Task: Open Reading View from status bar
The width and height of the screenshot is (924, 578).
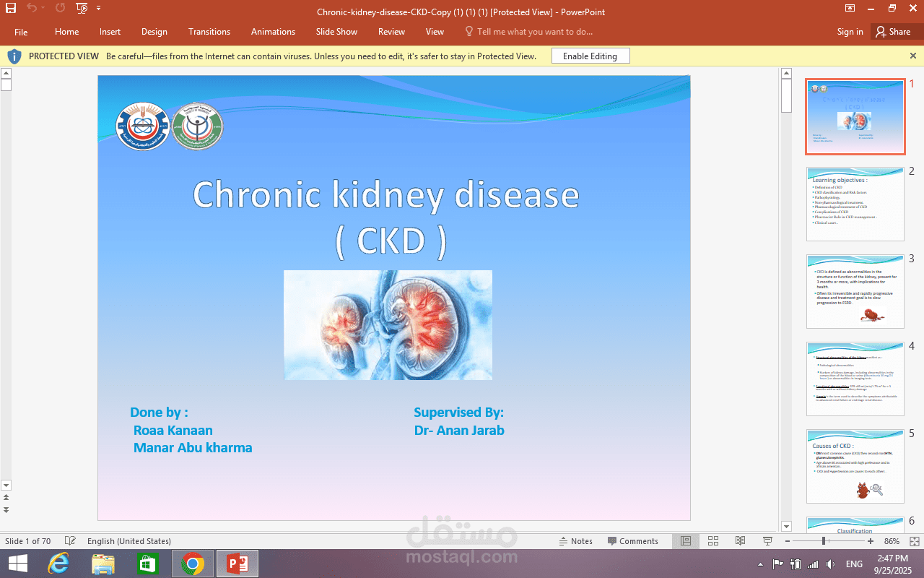Action: pyautogui.click(x=740, y=541)
